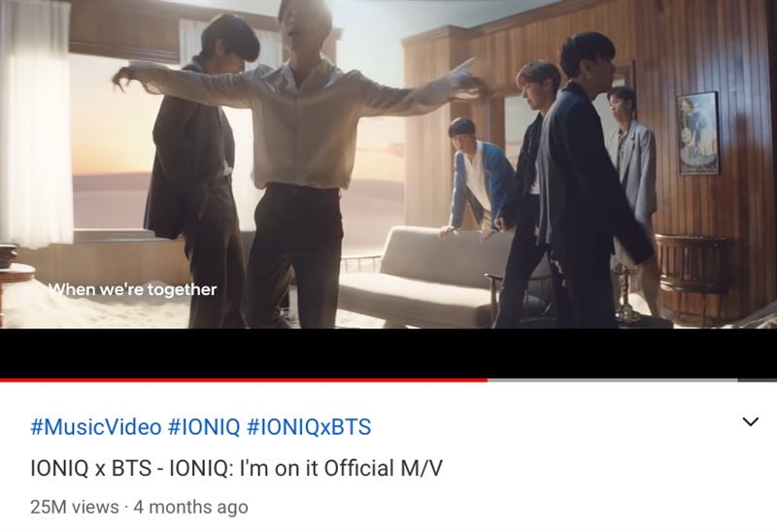Tap the man in the blue jacket behind the couch
Screen dimensions: 777x532
(480, 179)
